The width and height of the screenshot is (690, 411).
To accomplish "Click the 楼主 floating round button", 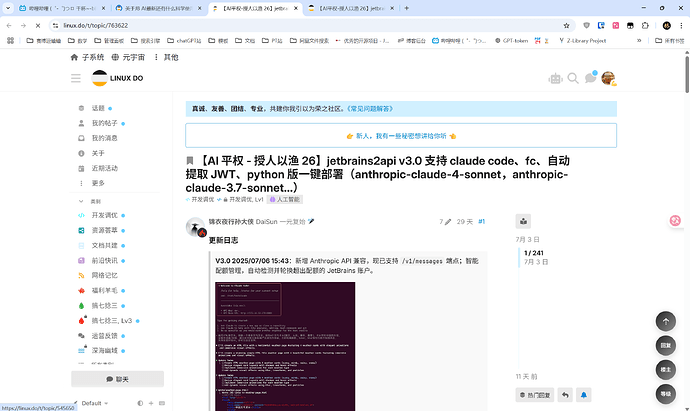I will pyautogui.click(x=666, y=370).
